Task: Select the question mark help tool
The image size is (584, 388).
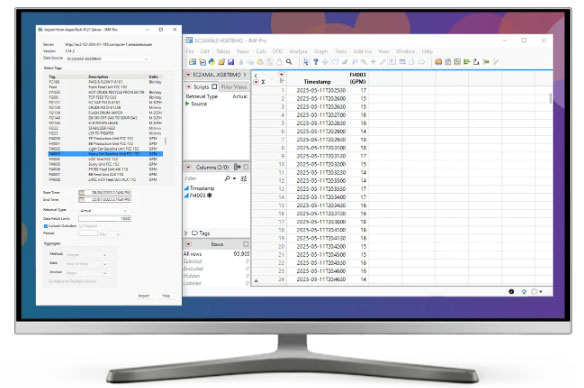Action: 316,62
